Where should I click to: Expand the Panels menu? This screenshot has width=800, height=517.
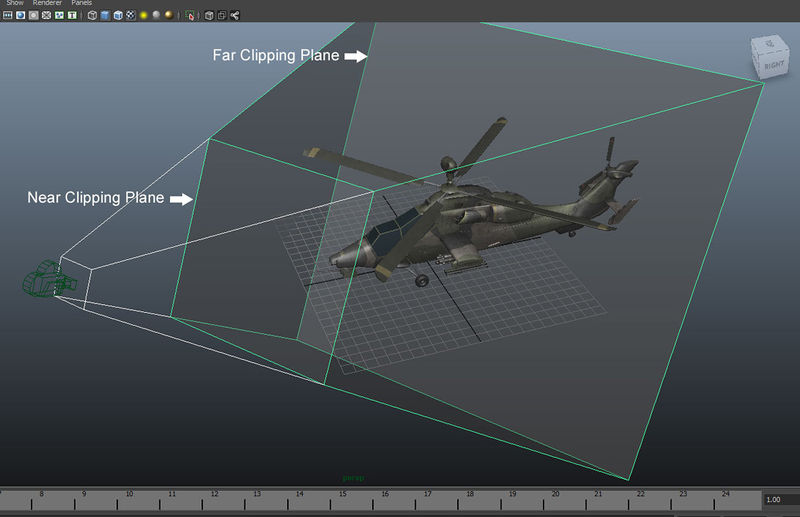81,4
